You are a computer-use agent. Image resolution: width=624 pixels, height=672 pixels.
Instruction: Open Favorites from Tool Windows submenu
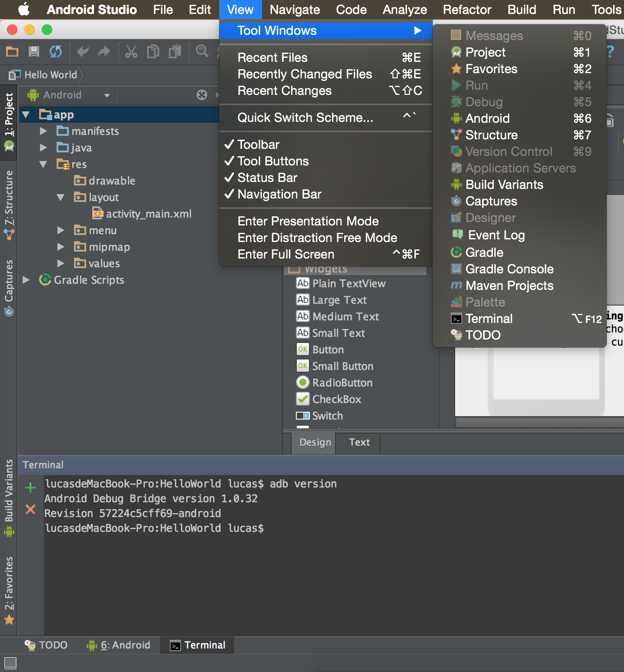coord(520,69)
